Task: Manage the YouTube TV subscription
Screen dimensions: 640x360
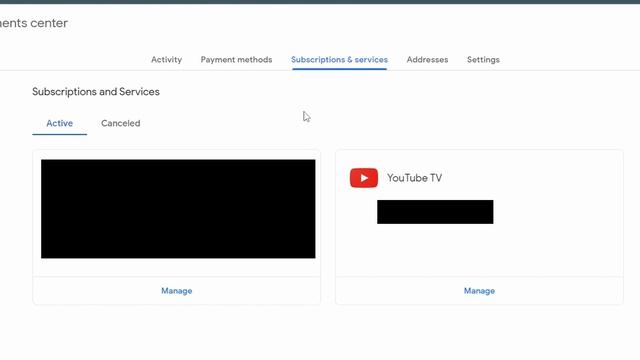Action: (x=479, y=291)
